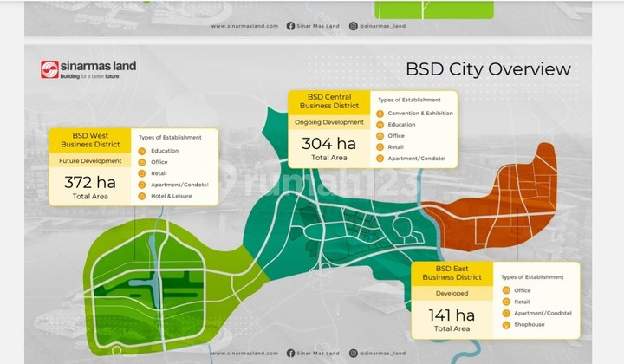Select the Education icon in the BSD West card
Screen dimensions: 624x364
(142, 151)
